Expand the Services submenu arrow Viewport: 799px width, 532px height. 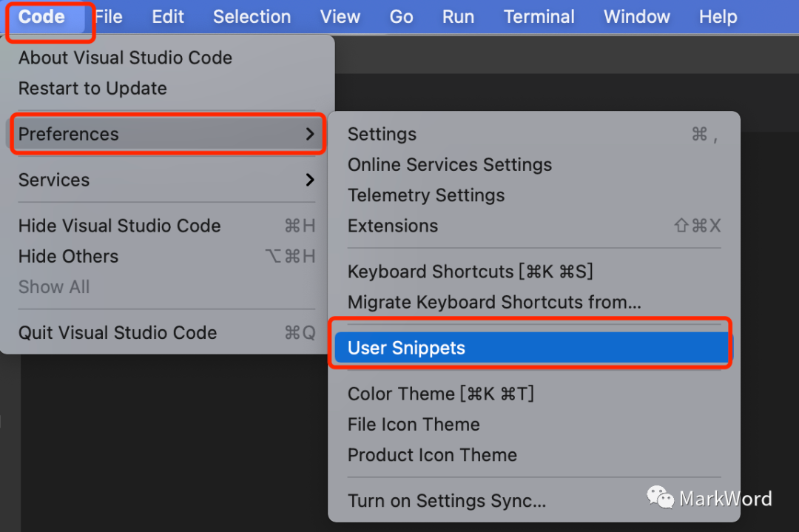click(310, 180)
